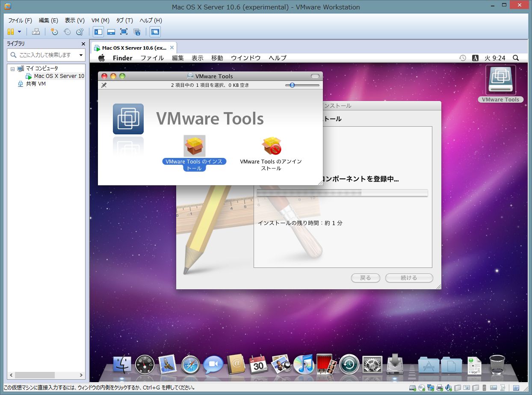Open the dropdown arrow beside pause button
Viewport: 532px width, 395px height.
tap(19, 32)
